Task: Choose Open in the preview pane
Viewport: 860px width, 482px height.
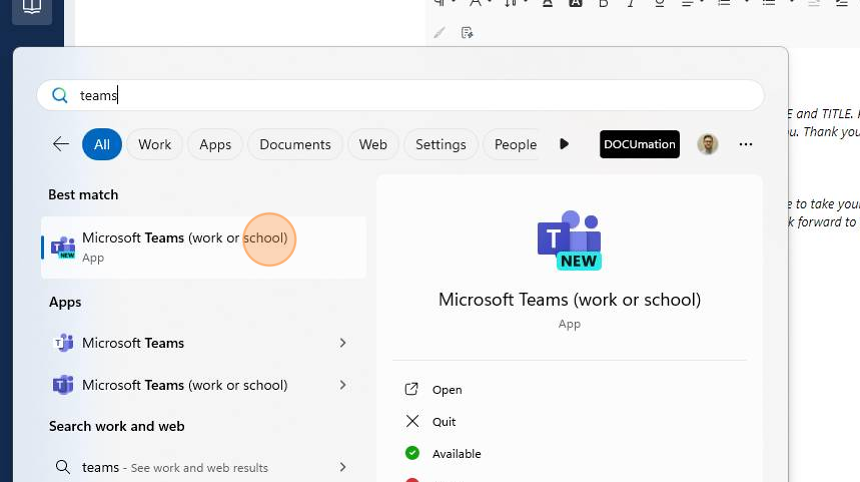Action: pos(447,390)
